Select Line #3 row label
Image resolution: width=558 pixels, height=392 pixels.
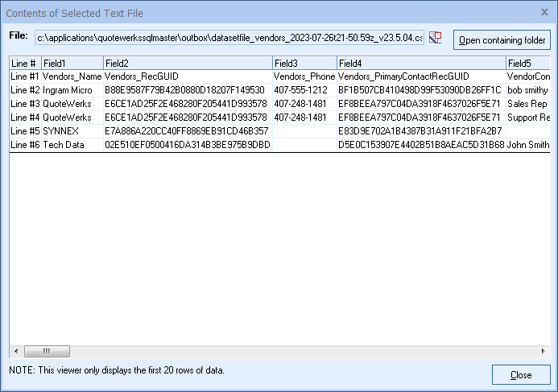[x=24, y=103]
